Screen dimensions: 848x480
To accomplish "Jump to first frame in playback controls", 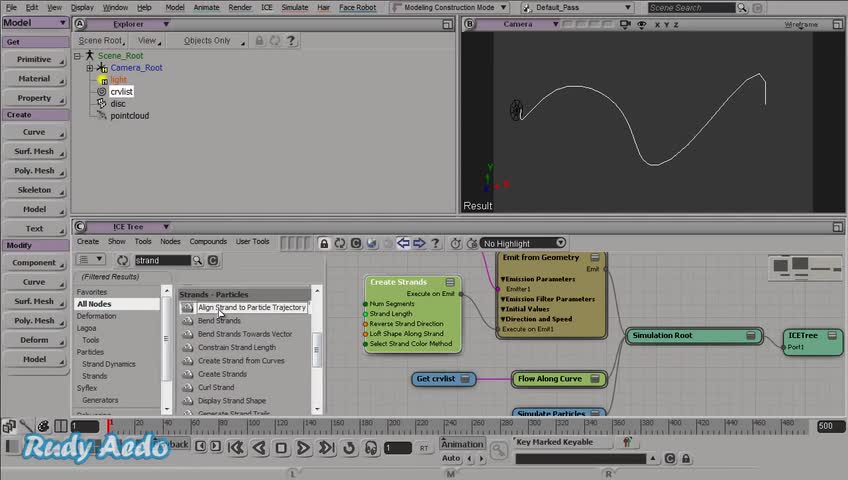I will [236, 448].
